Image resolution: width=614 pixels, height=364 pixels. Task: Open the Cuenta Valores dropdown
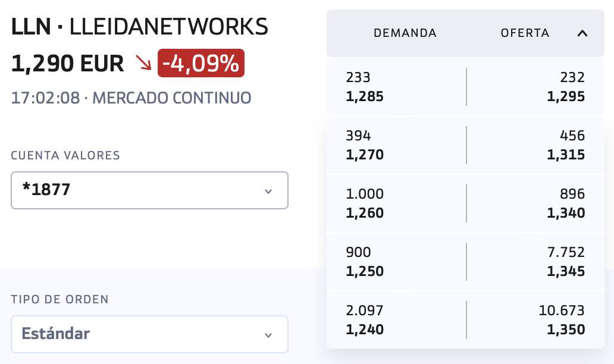(x=149, y=190)
